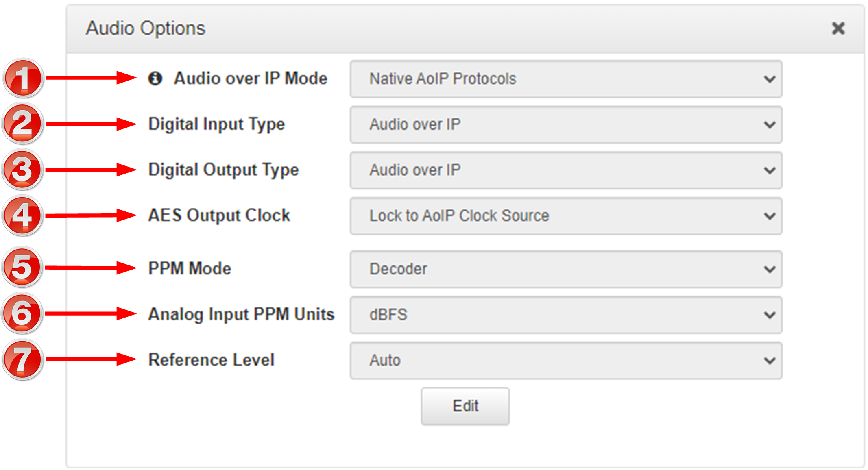Click the Reference Level label text

[211, 360]
